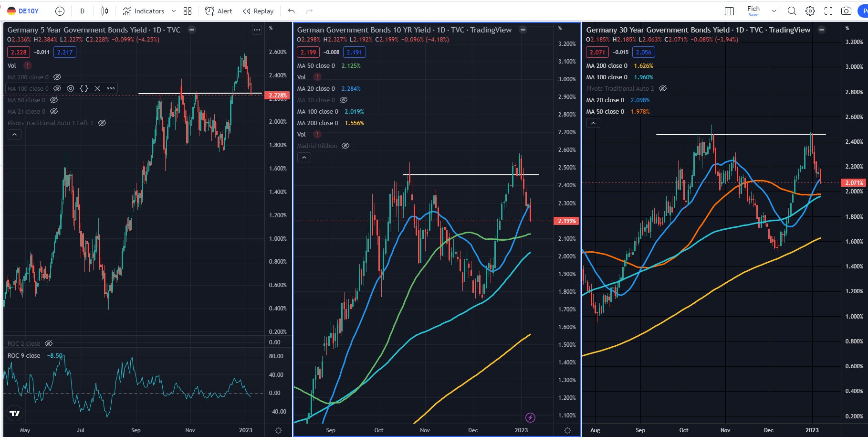Start bar Replay mode
This screenshot has width=868, height=437.
click(x=258, y=11)
